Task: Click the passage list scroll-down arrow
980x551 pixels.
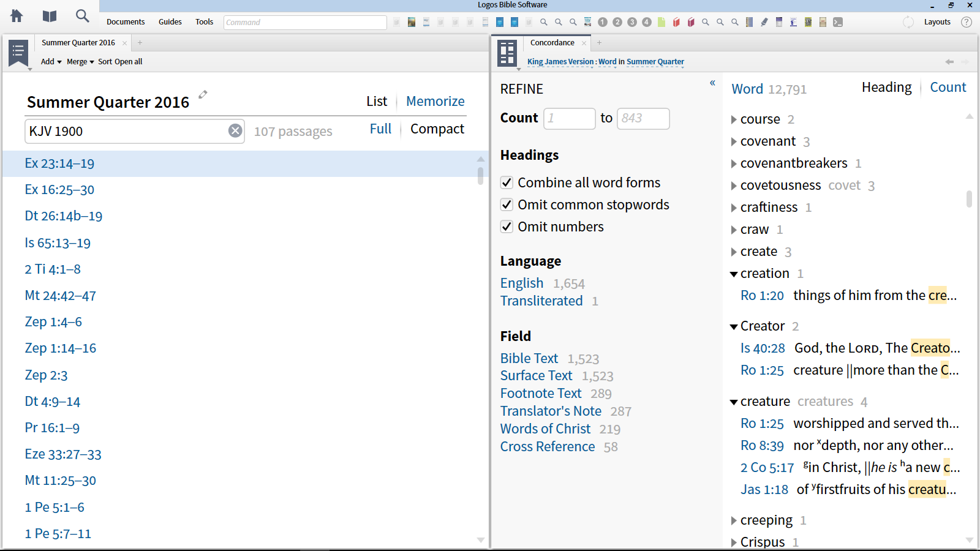Action: pos(481,540)
